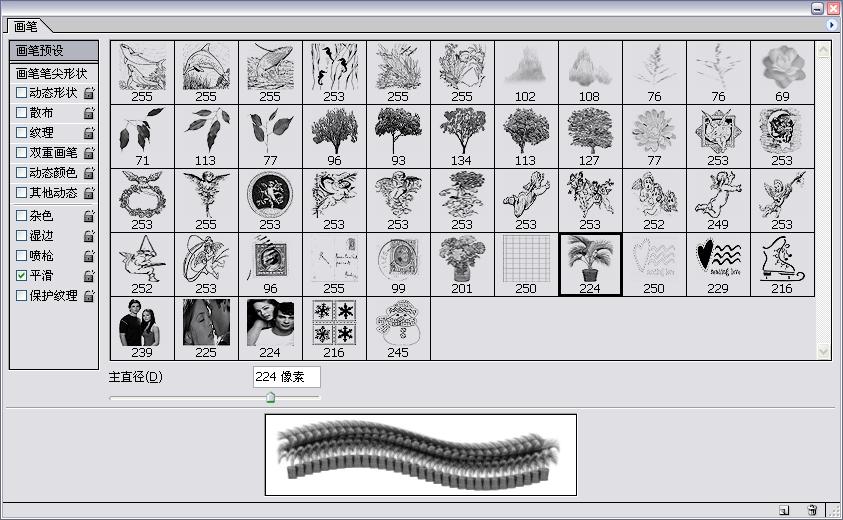This screenshot has width=843, height=520.
Task: Open the 画笔预设 section
Action: point(54,51)
